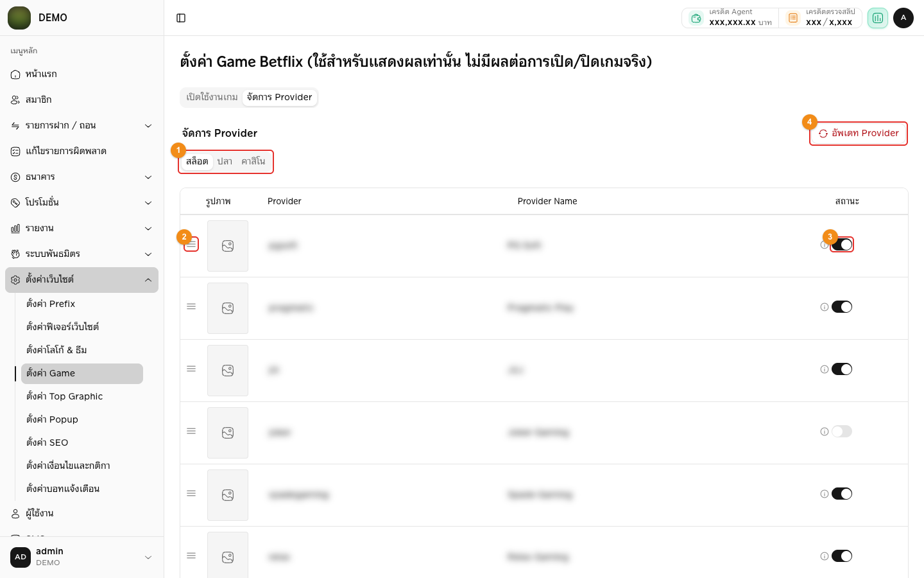The height and width of the screenshot is (578, 924).
Task: Open the green chart icon button
Action: (878, 18)
